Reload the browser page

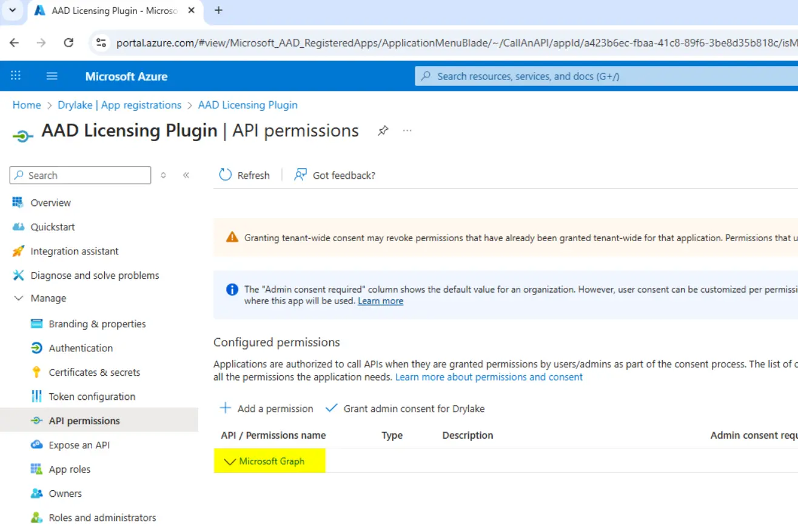(69, 42)
